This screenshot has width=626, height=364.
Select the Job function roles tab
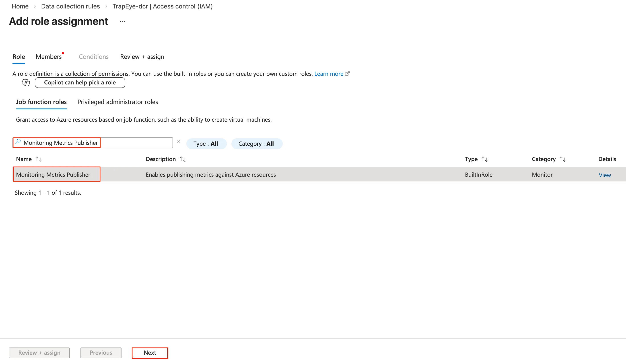pos(41,102)
